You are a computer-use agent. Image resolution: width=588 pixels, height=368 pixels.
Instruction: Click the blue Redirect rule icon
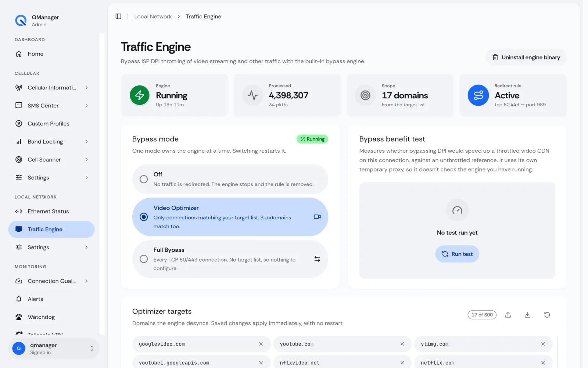pyautogui.click(x=478, y=95)
